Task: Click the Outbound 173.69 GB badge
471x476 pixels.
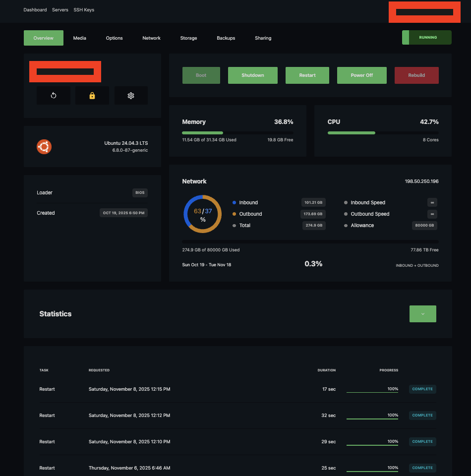Action: [313, 214]
